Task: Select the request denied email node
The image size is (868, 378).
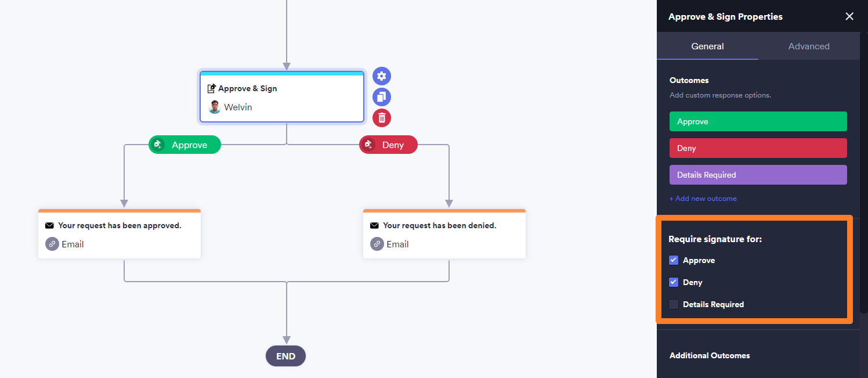Action: pyautogui.click(x=444, y=235)
